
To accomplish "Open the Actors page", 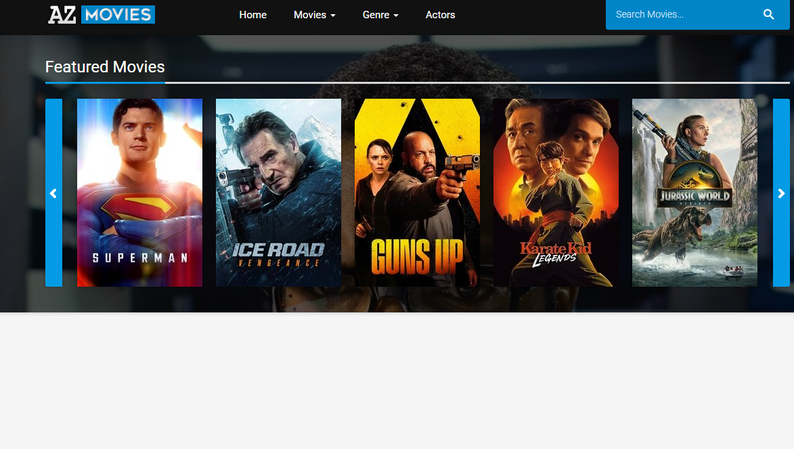I will click(440, 15).
